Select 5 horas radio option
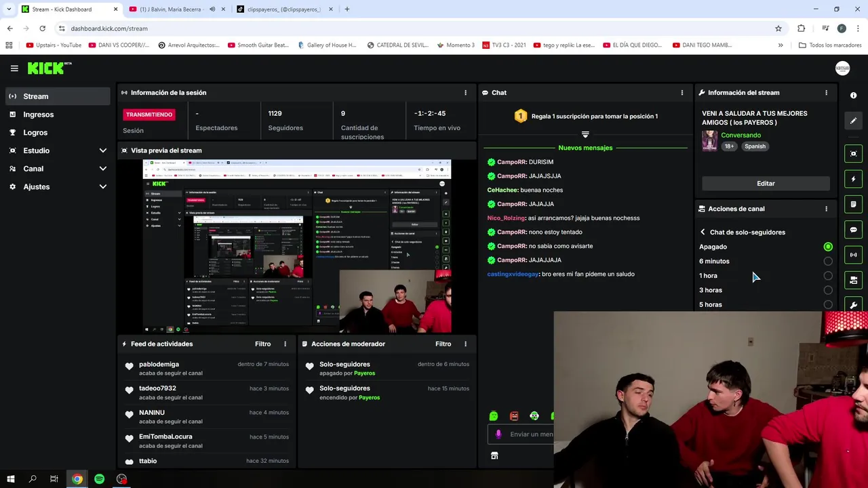 pos(828,304)
